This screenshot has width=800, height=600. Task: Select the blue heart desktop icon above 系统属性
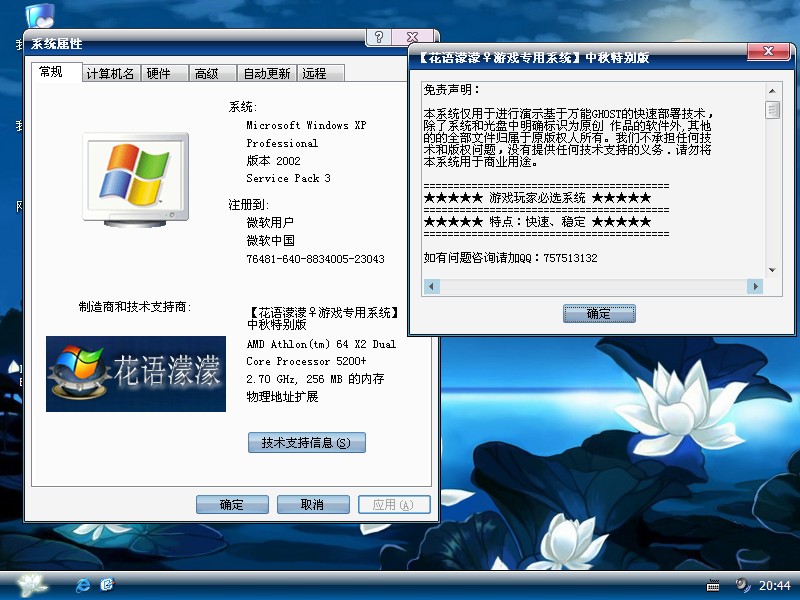(x=40, y=15)
